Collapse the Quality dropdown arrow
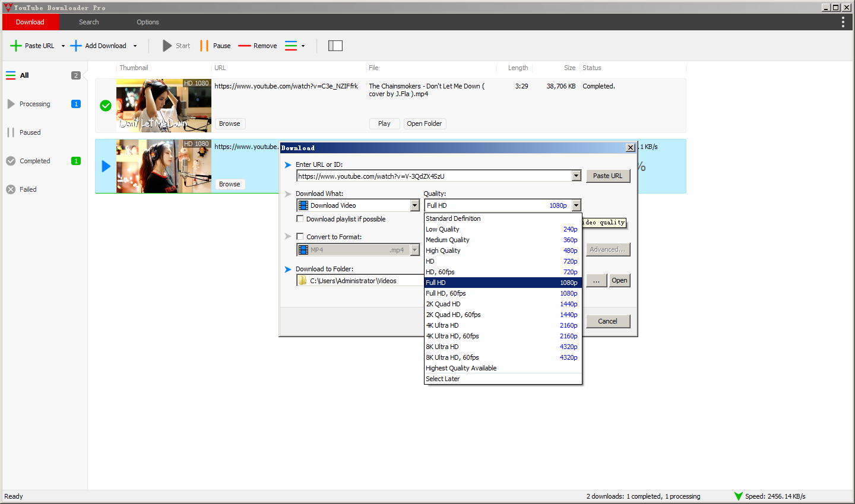Viewport: 855px width, 504px height. tap(576, 205)
